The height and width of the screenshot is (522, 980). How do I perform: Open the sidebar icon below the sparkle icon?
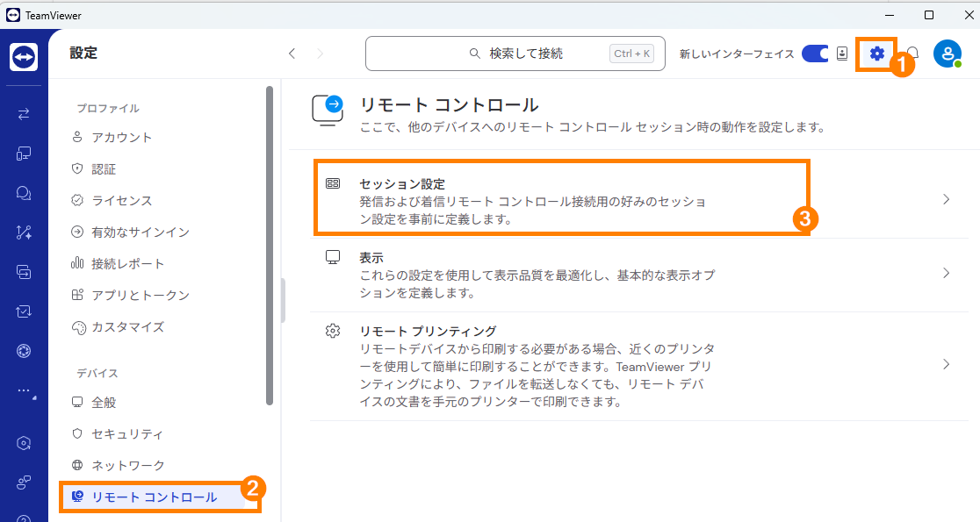tap(24, 272)
